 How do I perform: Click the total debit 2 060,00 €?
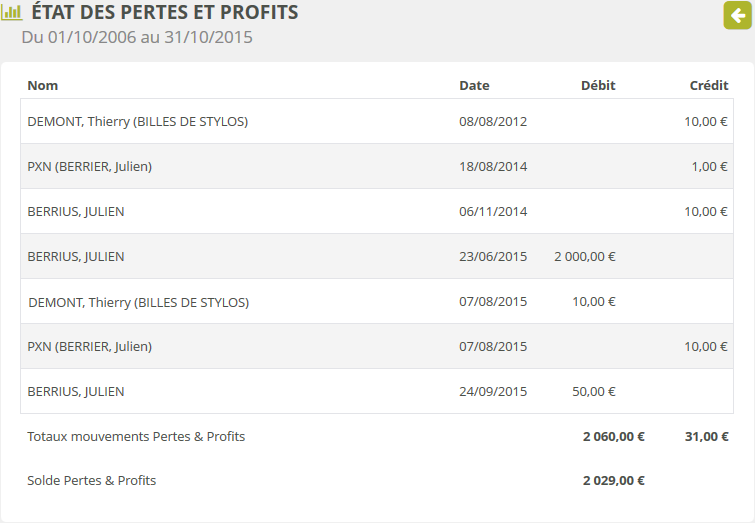(613, 437)
